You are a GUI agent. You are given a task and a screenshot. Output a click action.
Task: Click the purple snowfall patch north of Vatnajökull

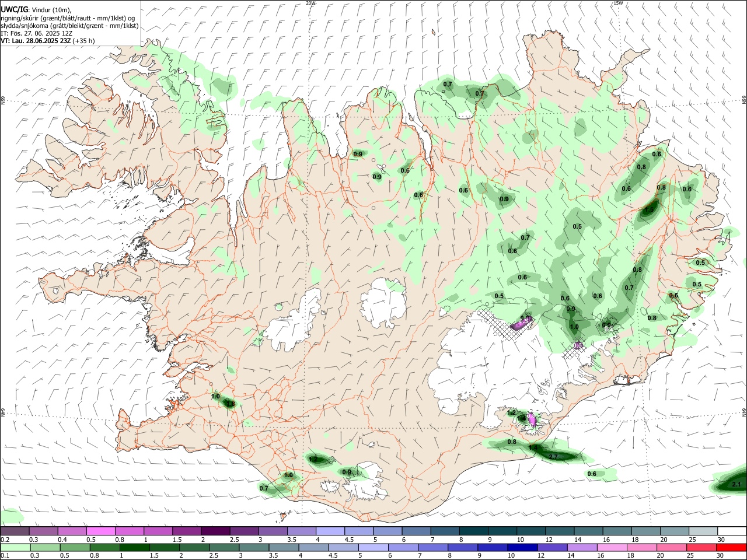tap(521, 323)
